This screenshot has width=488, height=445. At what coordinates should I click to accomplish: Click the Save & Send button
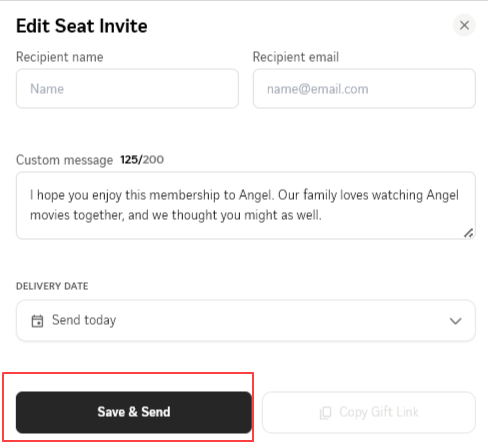pos(134,412)
